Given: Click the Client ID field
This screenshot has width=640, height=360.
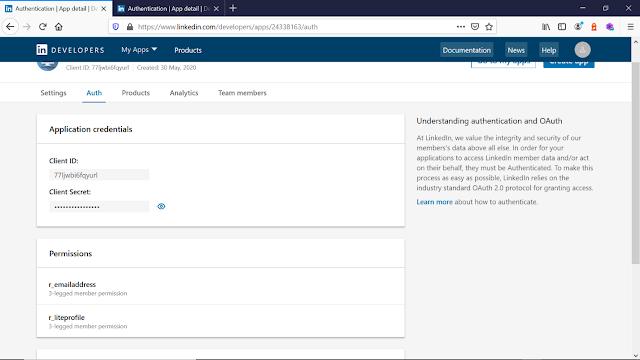Looking at the screenshot, I should [99, 175].
